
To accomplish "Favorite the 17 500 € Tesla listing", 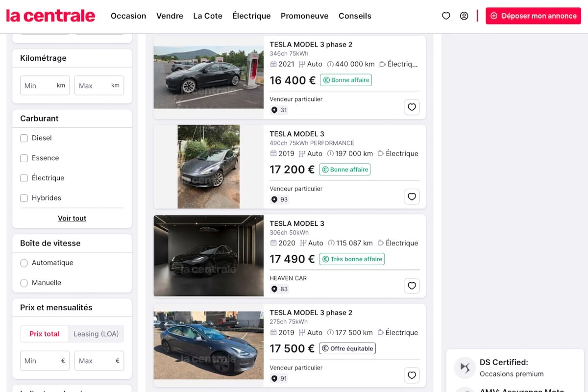I will coord(412,375).
